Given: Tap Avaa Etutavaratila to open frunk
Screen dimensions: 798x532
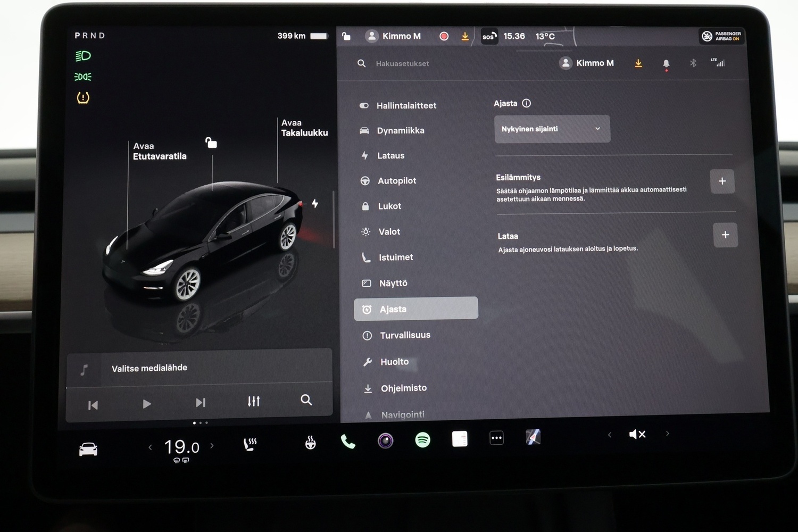Looking at the screenshot, I should pyautogui.click(x=160, y=151).
